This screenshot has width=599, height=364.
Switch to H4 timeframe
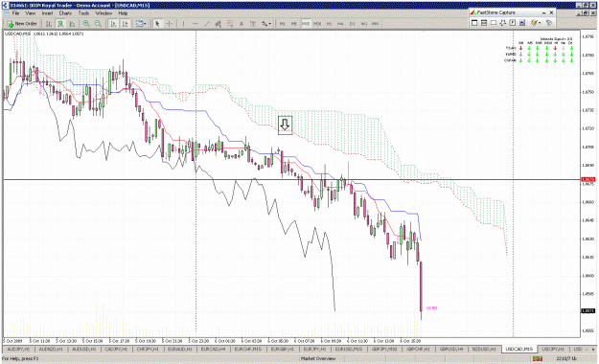[340, 24]
